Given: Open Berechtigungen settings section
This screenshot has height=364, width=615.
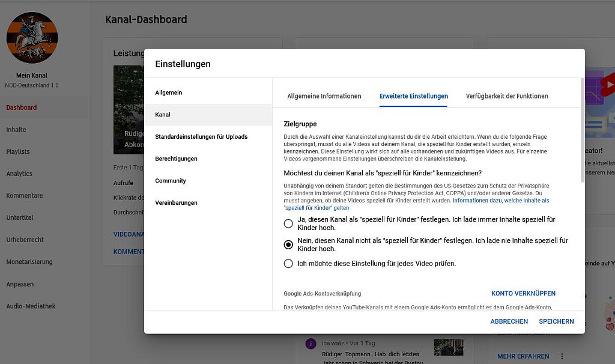Looking at the screenshot, I should (x=176, y=159).
